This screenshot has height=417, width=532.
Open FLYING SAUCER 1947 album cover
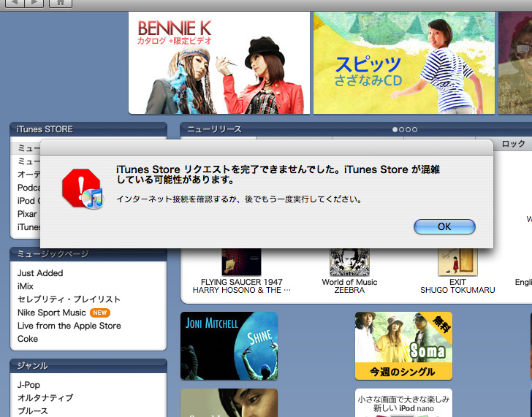(x=241, y=262)
